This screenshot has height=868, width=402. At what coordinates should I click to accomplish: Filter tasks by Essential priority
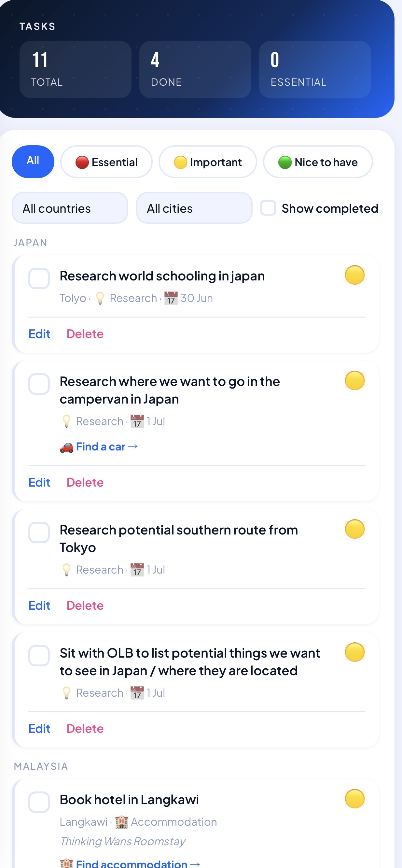(x=106, y=162)
